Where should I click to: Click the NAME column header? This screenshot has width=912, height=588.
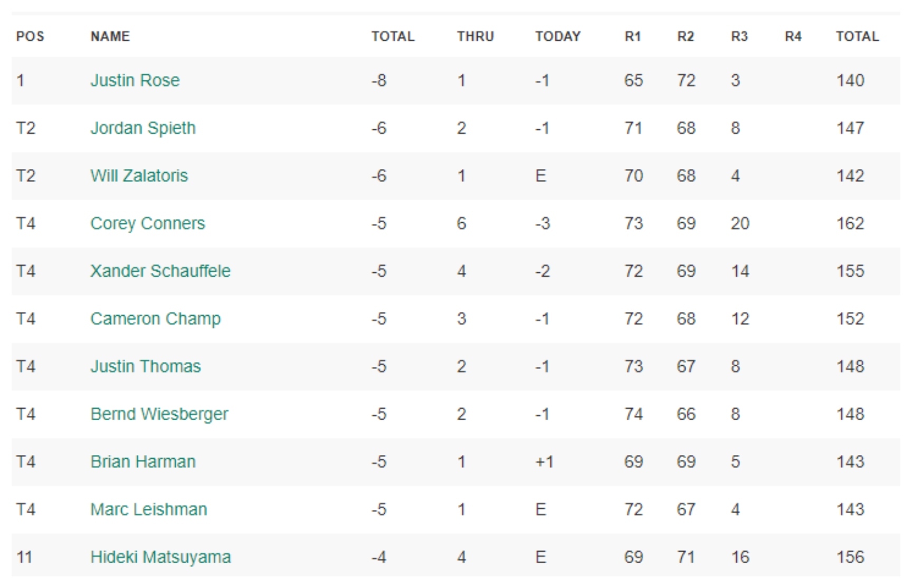click(x=110, y=36)
